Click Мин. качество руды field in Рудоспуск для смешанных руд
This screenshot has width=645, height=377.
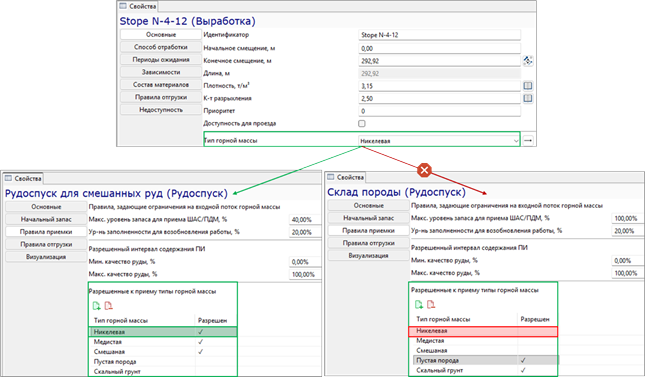coord(305,262)
